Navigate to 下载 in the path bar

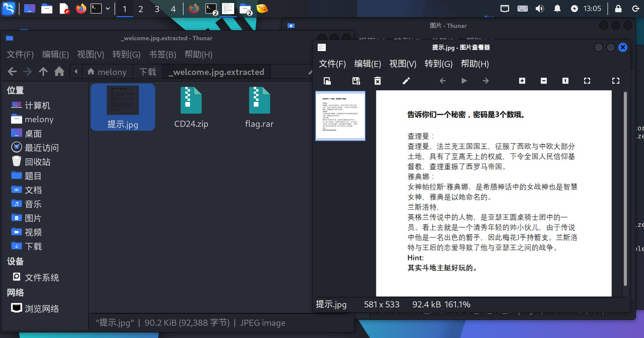(148, 72)
